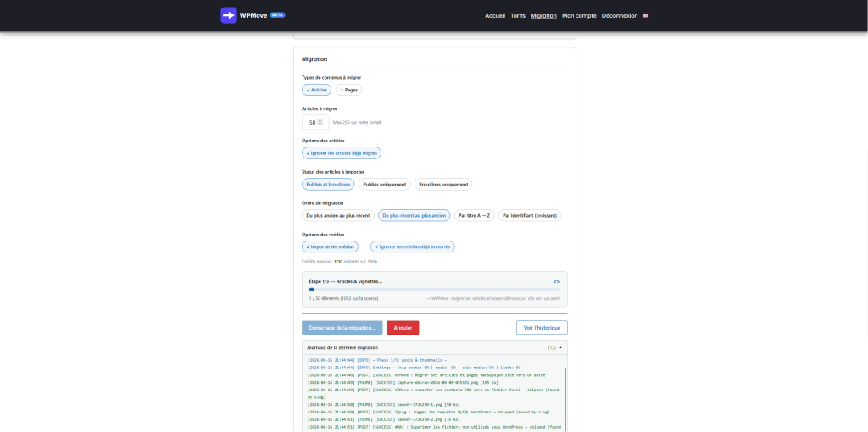This screenshot has height=432, width=868.
Task: Click the stepper arrows on the articles count
Action: (x=320, y=122)
